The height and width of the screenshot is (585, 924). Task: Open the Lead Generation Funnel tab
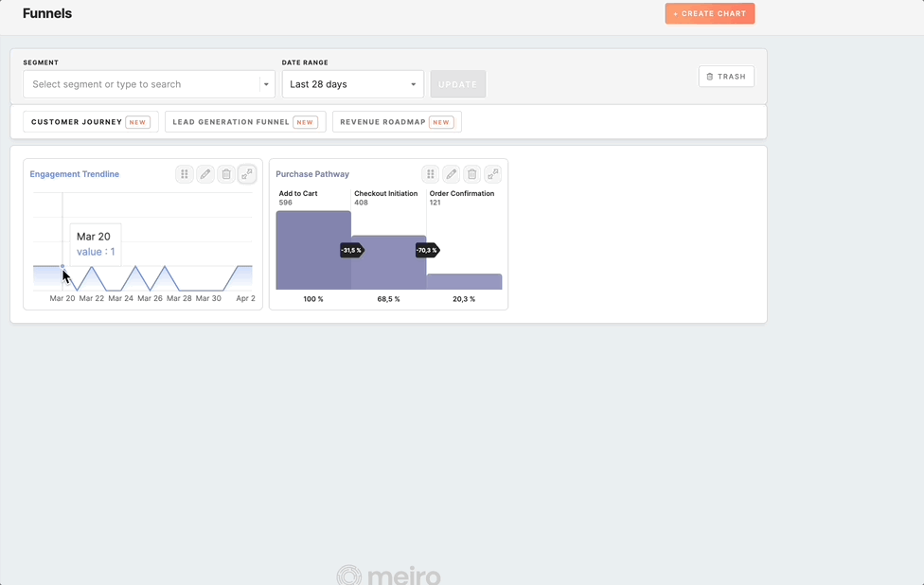click(x=244, y=121)
